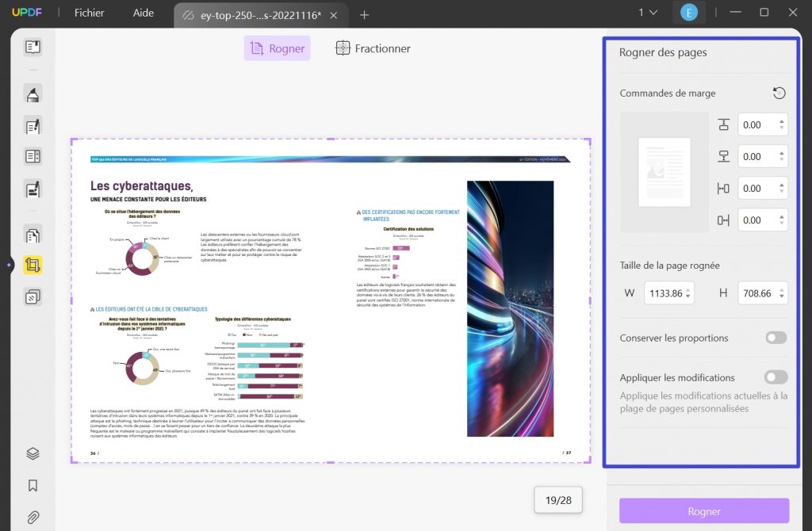
Task: Toggle Conserver les proportions switch
Action: 776,338
